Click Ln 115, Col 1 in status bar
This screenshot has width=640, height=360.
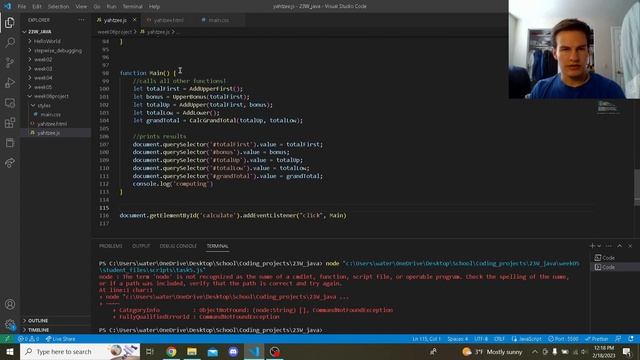click(426, 339)
